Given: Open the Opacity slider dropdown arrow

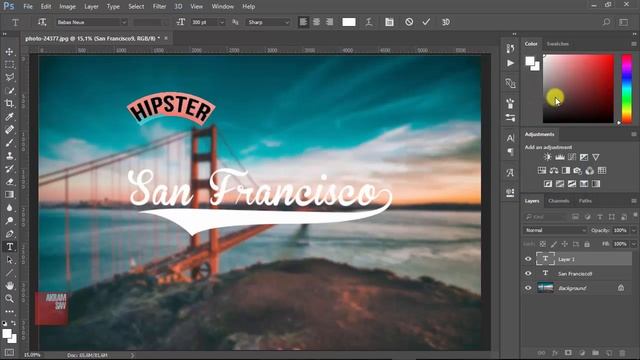Looking at the screenshot, I should (x=634, y=231).
